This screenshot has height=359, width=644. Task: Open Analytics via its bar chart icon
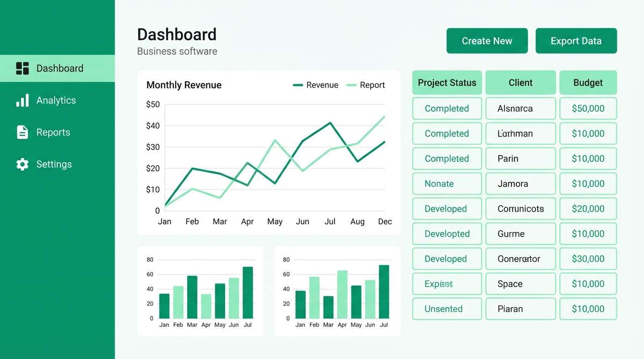[22, 100]
